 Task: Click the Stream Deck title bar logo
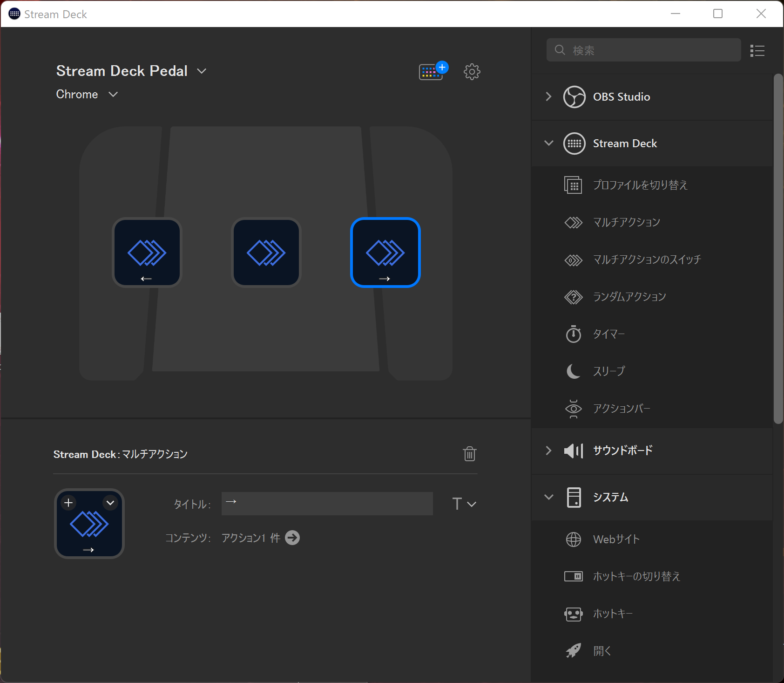[x=14, y=14]
